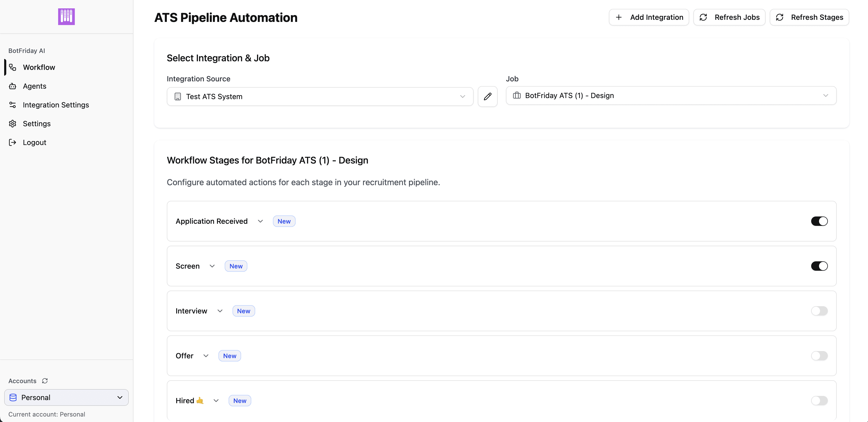Click the New badge on Hired stage

click(240, 400)
